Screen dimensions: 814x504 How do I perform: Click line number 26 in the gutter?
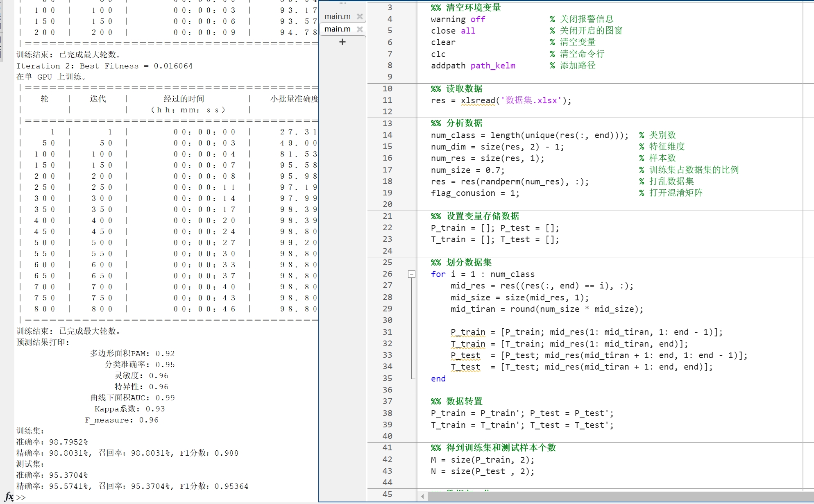pos(388,274)
